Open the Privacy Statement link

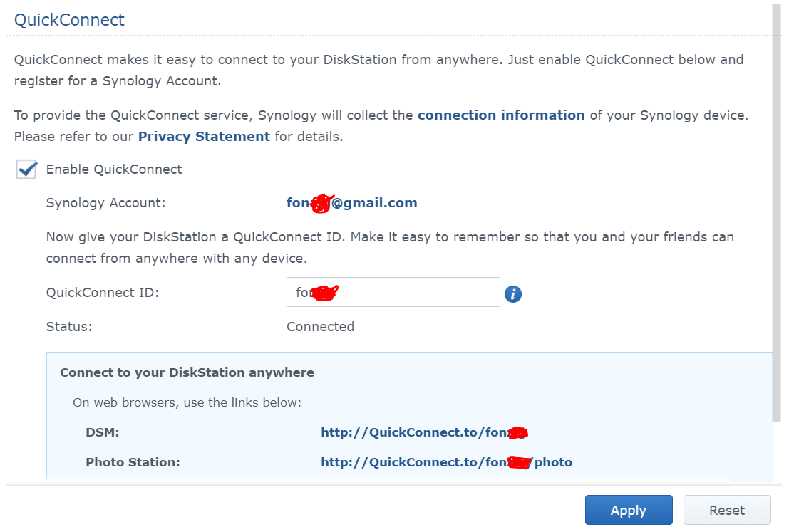coord(204,136)
